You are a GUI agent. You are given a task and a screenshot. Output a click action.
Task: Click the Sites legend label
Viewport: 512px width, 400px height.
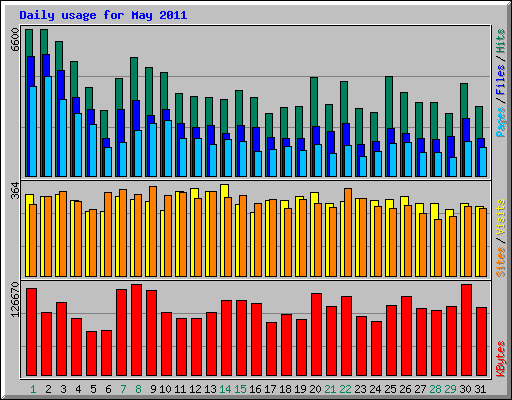point(500,262)
